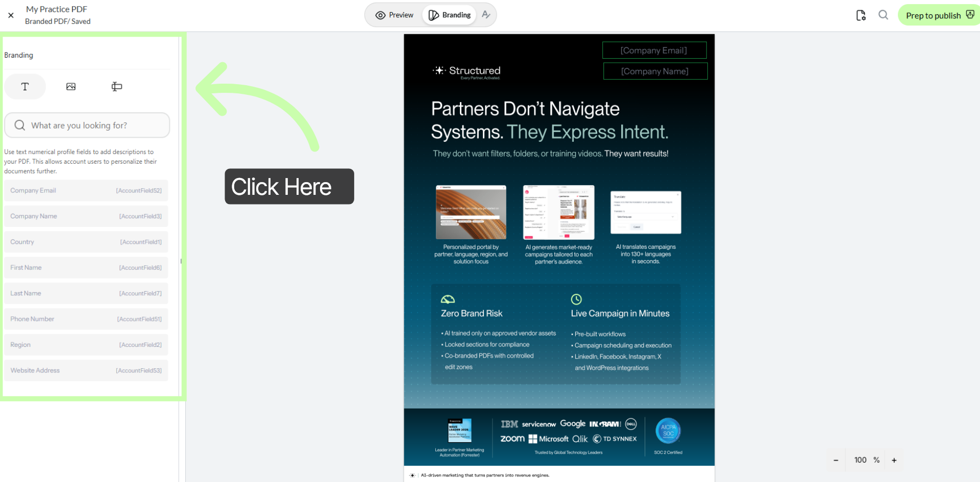This screenshot has height=482, width=980.
Task: Zoom in with the plus button
Action: tap(894, 460)
